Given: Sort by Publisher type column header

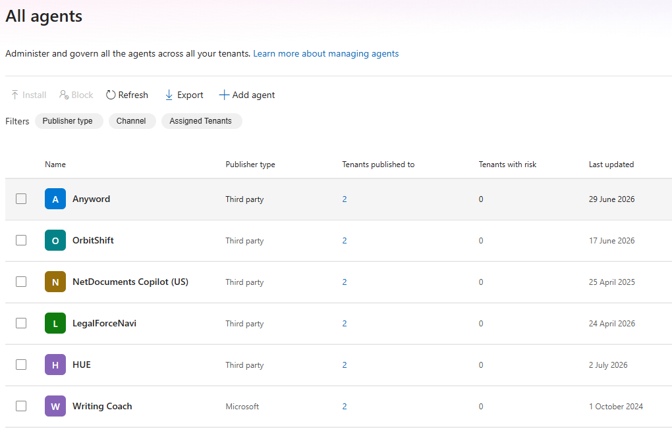Looking at the screenshot, I should [x=250, y=165].
